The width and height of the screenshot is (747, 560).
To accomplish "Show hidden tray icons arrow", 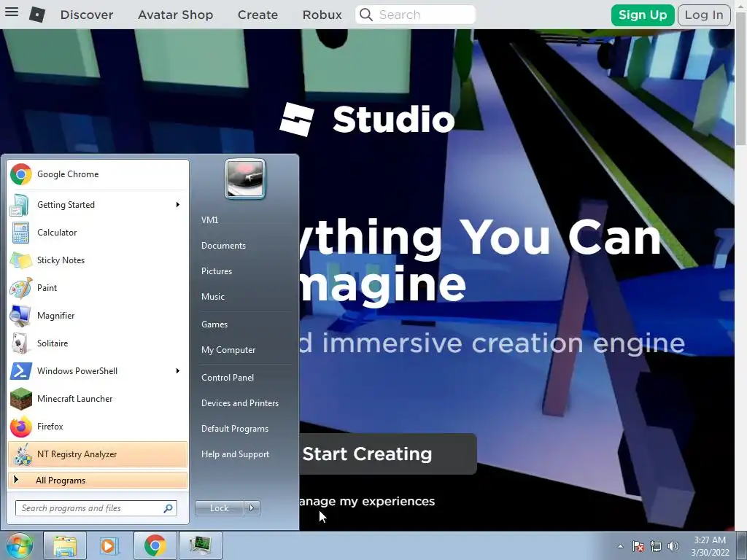I will (620, 546).
